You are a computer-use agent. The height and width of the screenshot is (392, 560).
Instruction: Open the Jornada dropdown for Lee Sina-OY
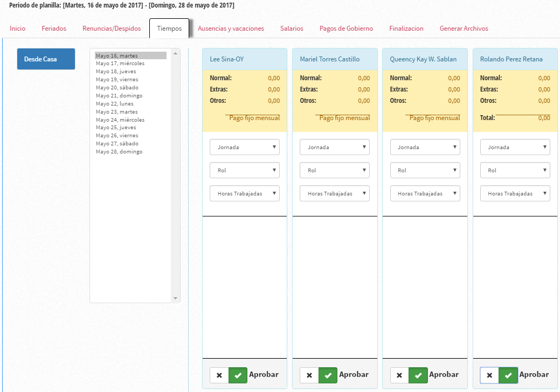(245, 147)
